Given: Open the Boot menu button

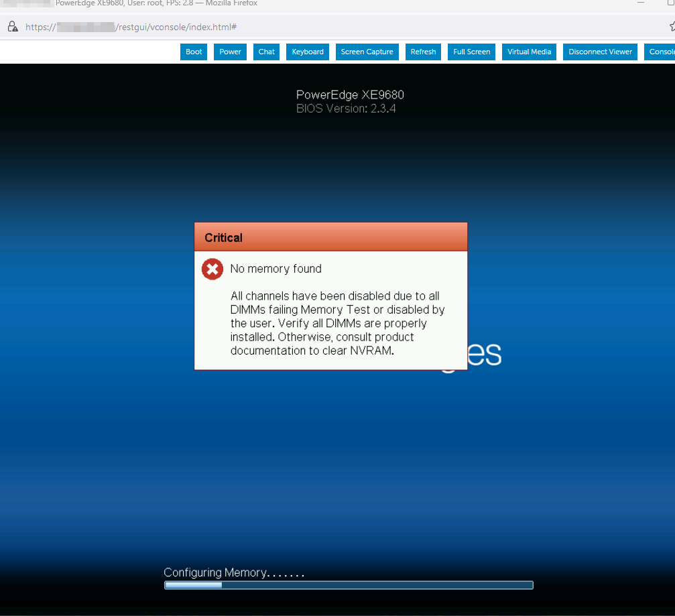Looking at the screenshot, I should pos(194,52).
